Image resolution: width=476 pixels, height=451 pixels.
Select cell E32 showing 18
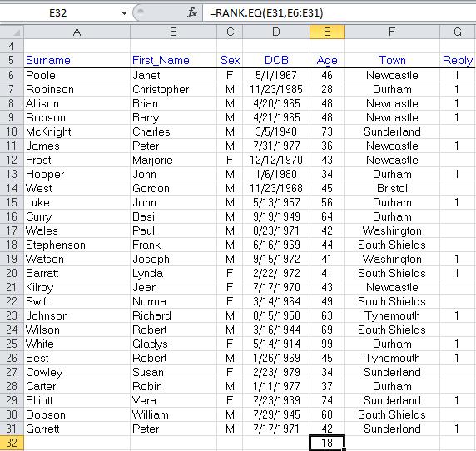pyautogui.click(x=327, y=443)
